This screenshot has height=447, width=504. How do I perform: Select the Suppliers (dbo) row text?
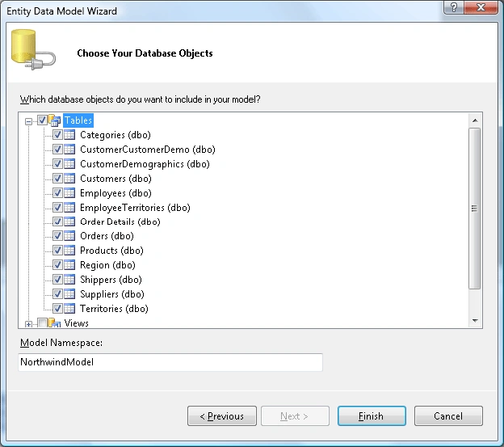point(112,293)
